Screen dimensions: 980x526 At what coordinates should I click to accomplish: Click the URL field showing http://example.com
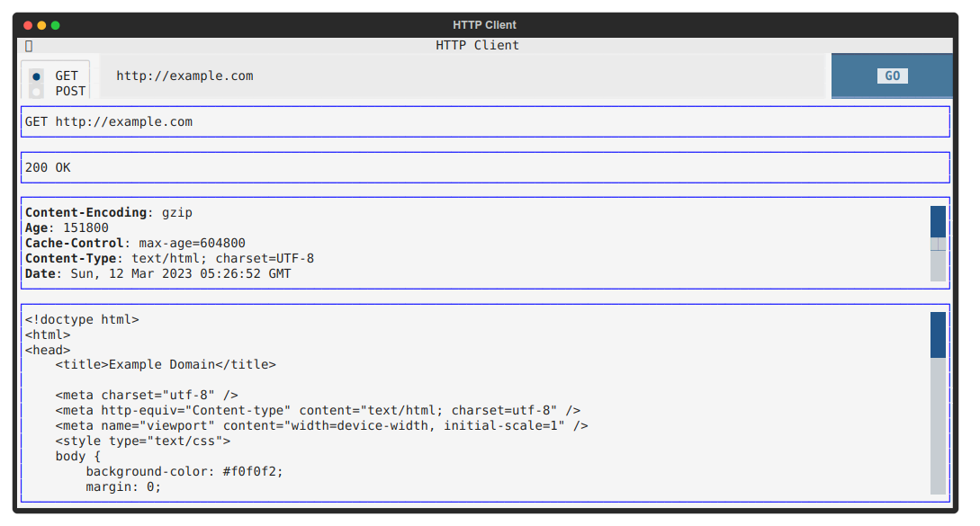[x=463, y=76]
